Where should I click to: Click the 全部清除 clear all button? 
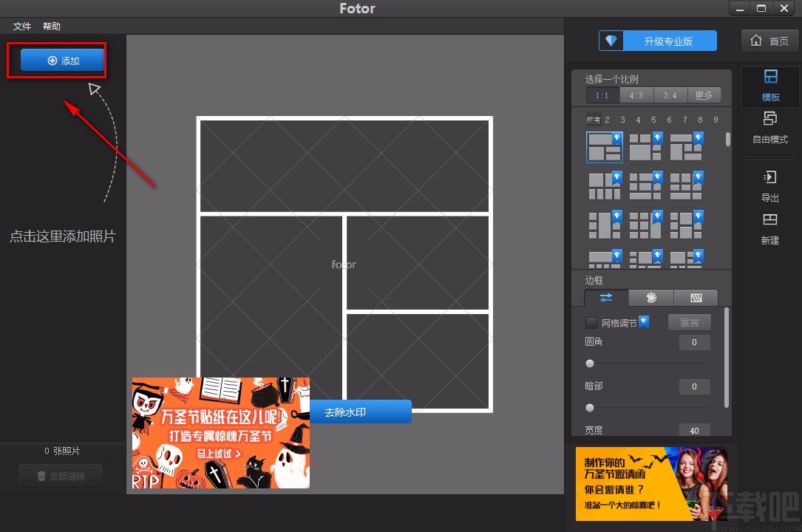point(61,476)
